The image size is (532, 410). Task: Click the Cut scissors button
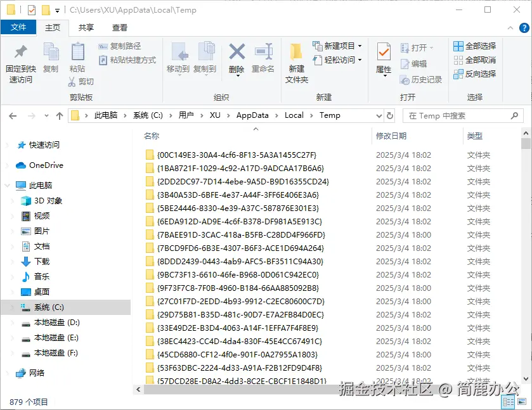tap(81, 82)
